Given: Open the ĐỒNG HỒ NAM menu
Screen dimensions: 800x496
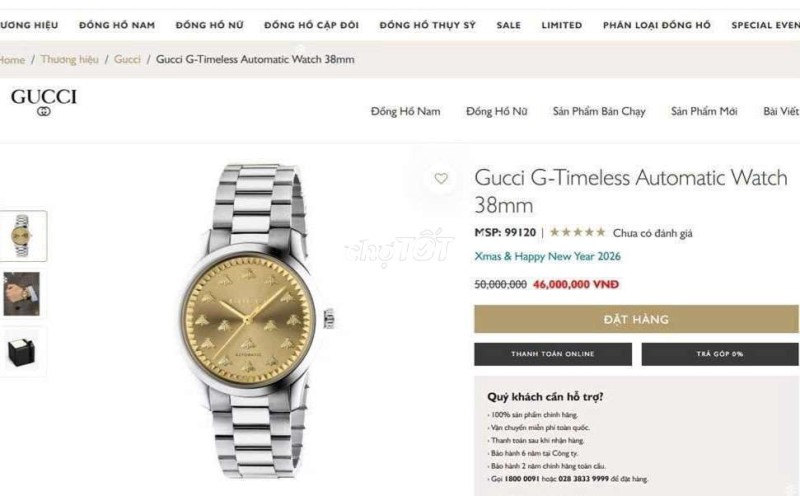Looking at the screenshot, I should point(117,25).
